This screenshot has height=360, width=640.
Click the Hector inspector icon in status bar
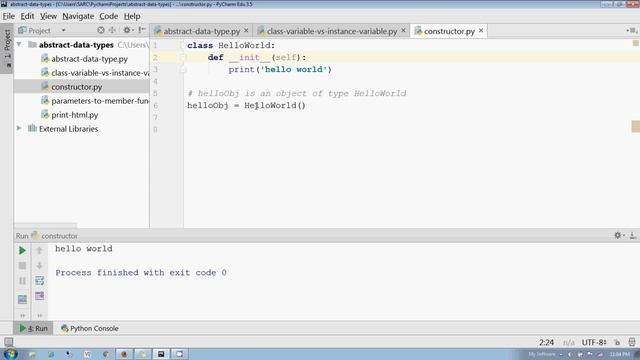(632, 342)
